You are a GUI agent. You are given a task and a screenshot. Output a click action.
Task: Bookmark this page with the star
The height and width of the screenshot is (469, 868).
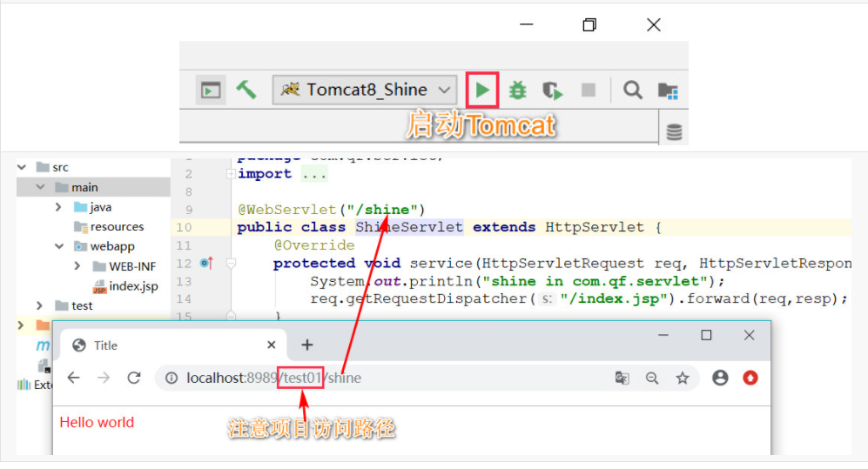[x=683, y=378]
